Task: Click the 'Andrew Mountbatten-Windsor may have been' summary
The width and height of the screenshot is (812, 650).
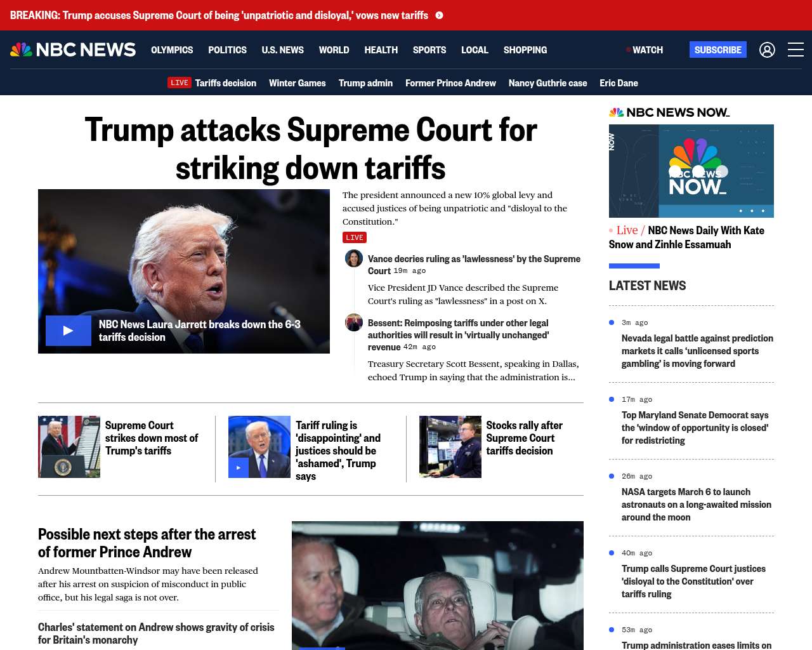Action: tap(148, 584)
